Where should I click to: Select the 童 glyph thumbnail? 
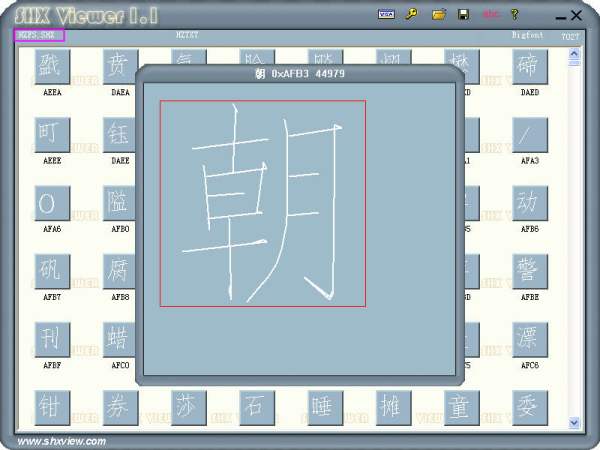point(461,408)
